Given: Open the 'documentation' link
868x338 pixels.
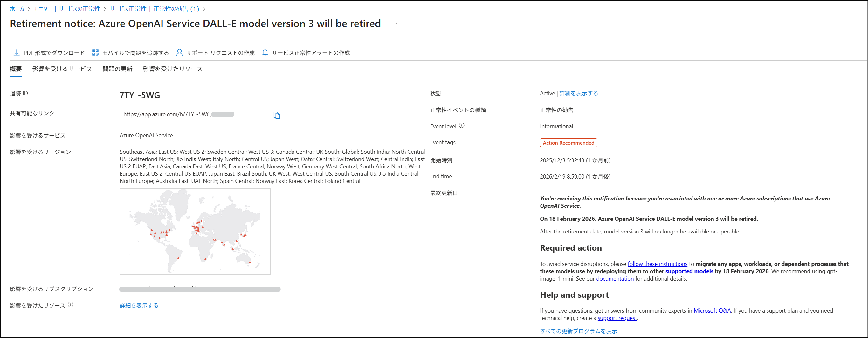Looking at the screenshot, I should [615, 279].
